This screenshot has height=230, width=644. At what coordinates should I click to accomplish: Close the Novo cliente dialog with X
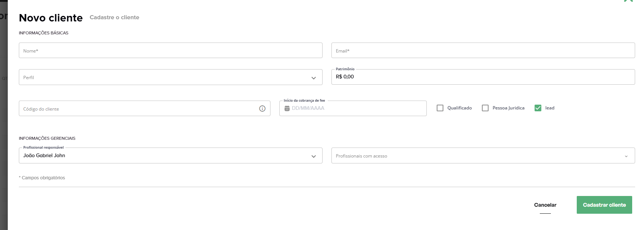tap(628, 1)
